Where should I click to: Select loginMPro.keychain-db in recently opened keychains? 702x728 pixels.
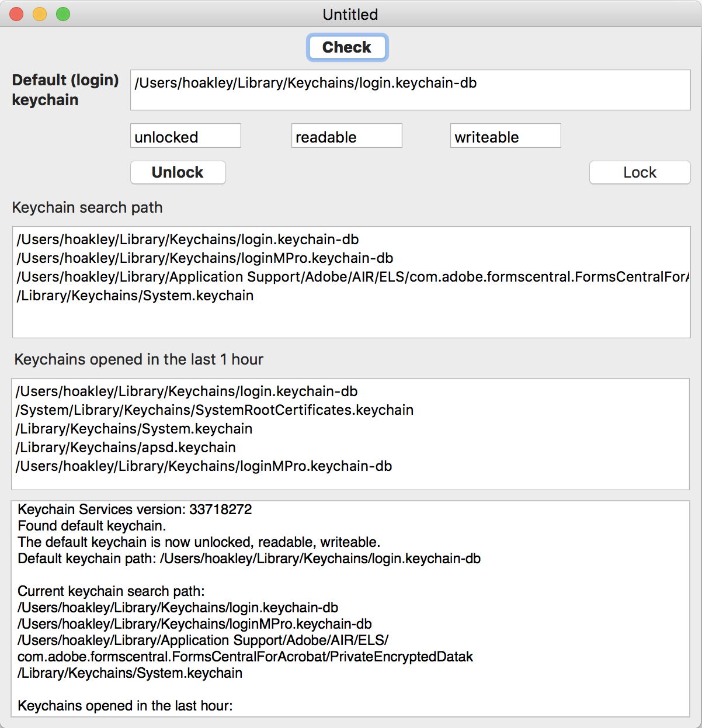(205, 466)
